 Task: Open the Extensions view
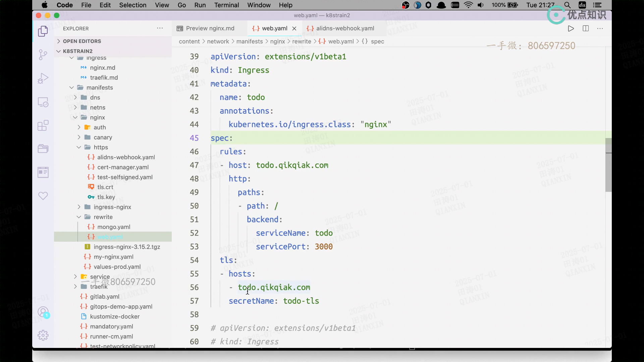pyautogui.click(x=43, y=126)
